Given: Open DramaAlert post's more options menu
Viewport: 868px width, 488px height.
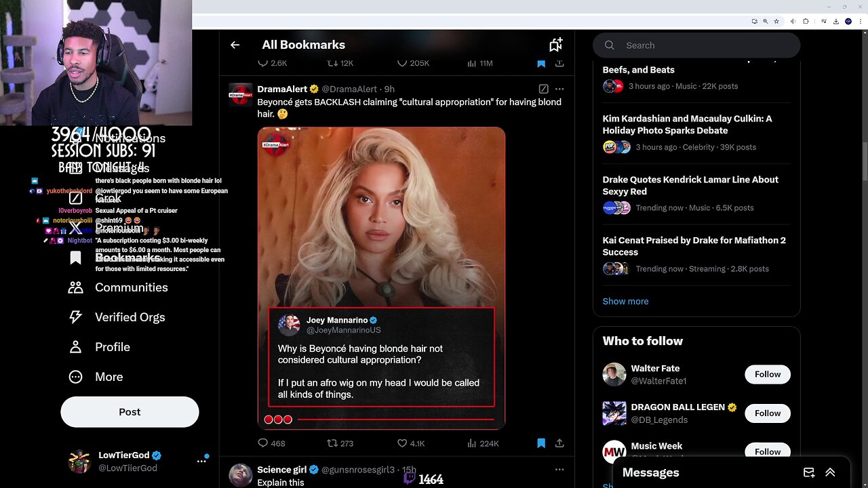Looking at the screenshot, I should pyautogui.click(x=559, y=89).
